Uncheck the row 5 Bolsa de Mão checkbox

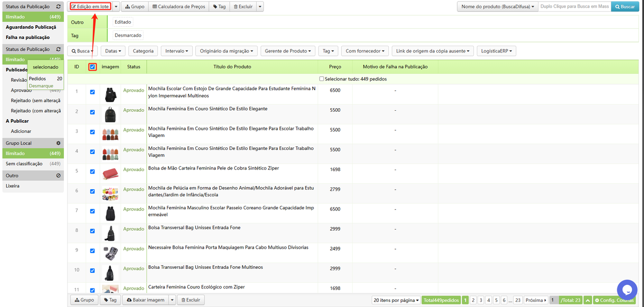tap(92, 172)
